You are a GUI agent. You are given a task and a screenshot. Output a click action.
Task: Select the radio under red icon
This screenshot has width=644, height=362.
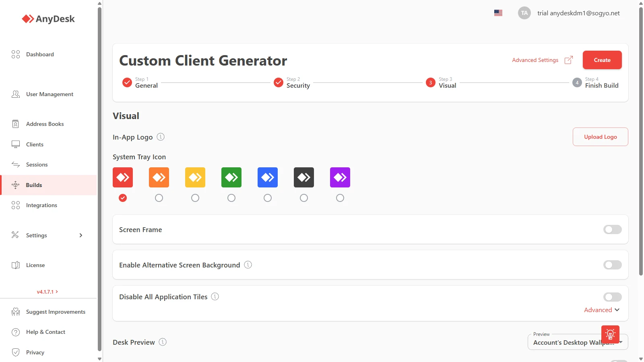123,198
